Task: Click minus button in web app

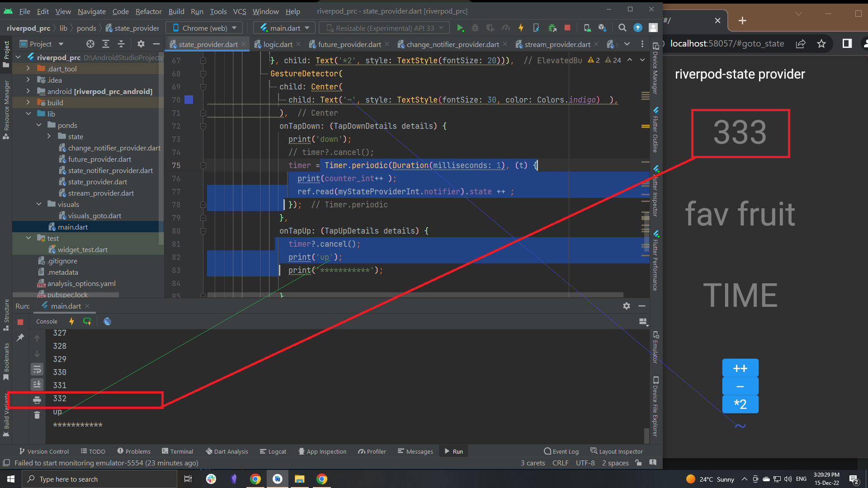Action: click(x=740, y=386)
